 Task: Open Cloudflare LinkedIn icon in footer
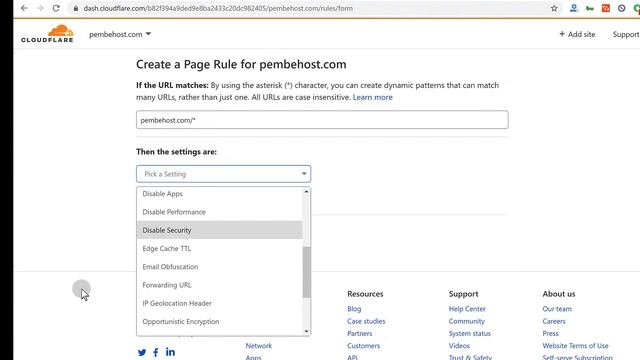(170, 352)
